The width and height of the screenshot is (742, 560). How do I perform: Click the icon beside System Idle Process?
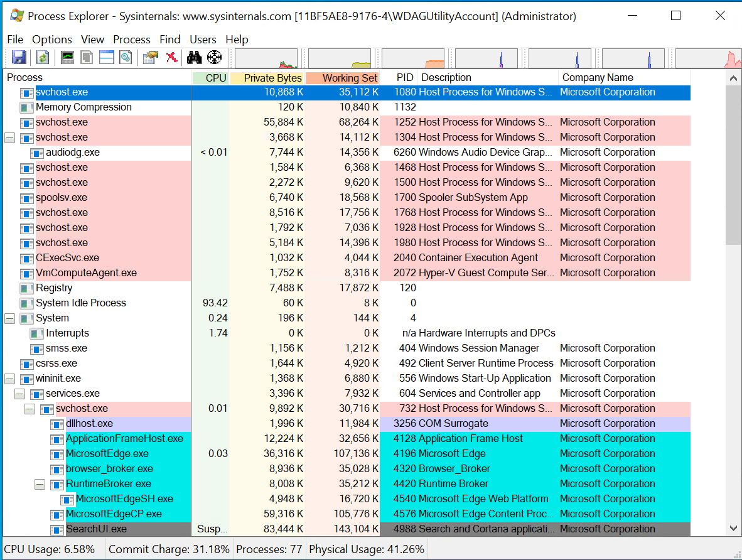click(x=27, y=303)
